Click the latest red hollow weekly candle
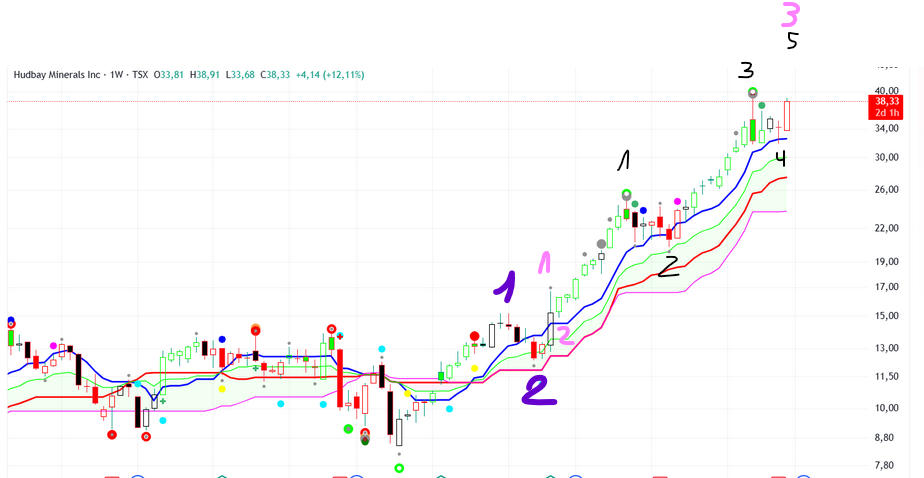This screenshot has height=478, width=924. pos(787,115)
